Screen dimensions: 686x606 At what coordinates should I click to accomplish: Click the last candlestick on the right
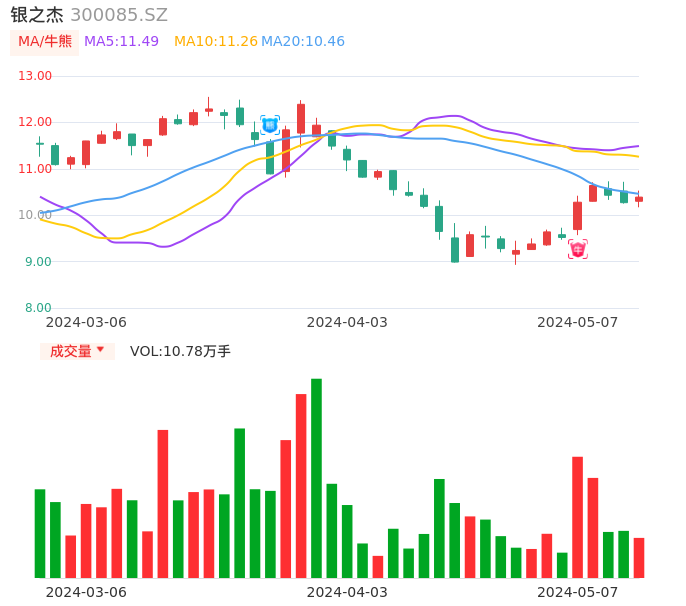[639, 199]
